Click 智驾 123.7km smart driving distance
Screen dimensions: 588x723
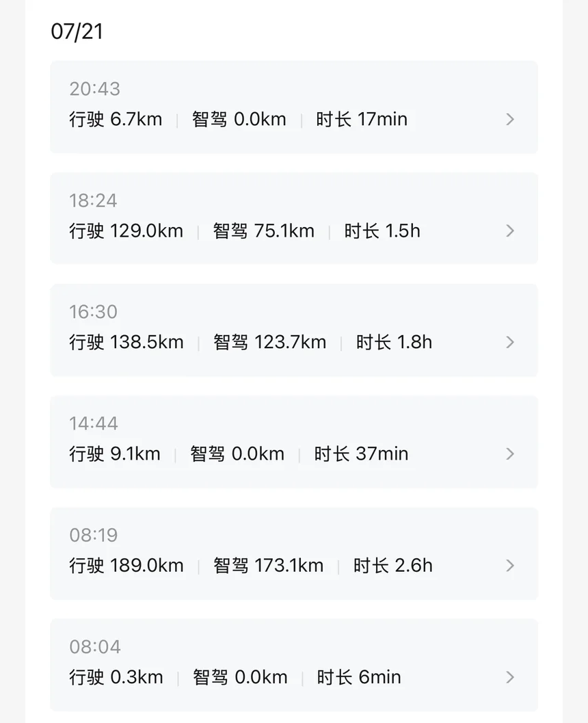tap(269, 342)
